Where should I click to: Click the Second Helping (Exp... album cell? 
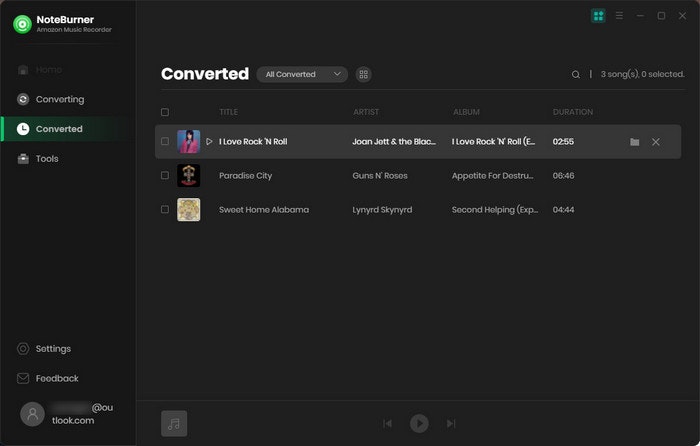tap(495, 209)
